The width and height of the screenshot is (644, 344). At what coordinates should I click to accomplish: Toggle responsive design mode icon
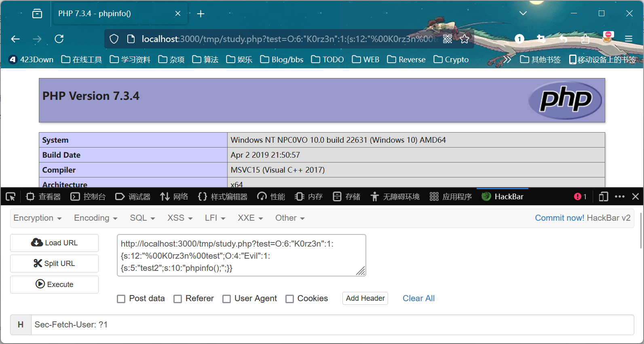(603, 197)
